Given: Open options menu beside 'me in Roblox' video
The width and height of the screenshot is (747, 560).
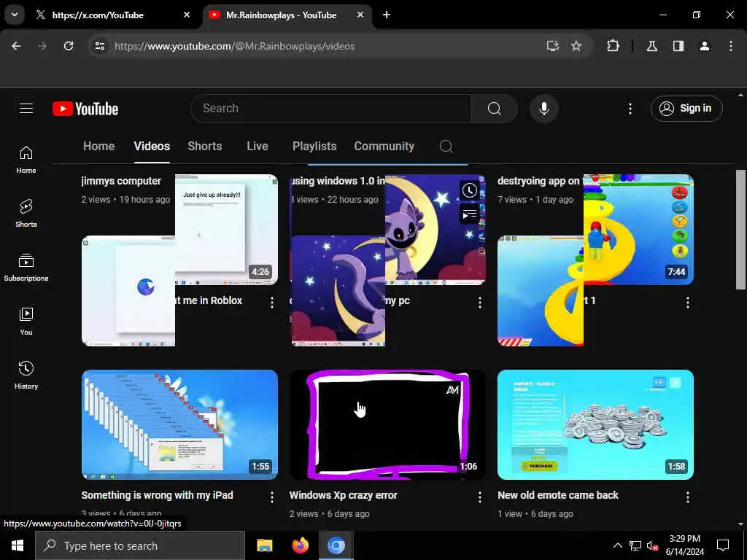Looking at the screenshot, I should pos(272,303).
